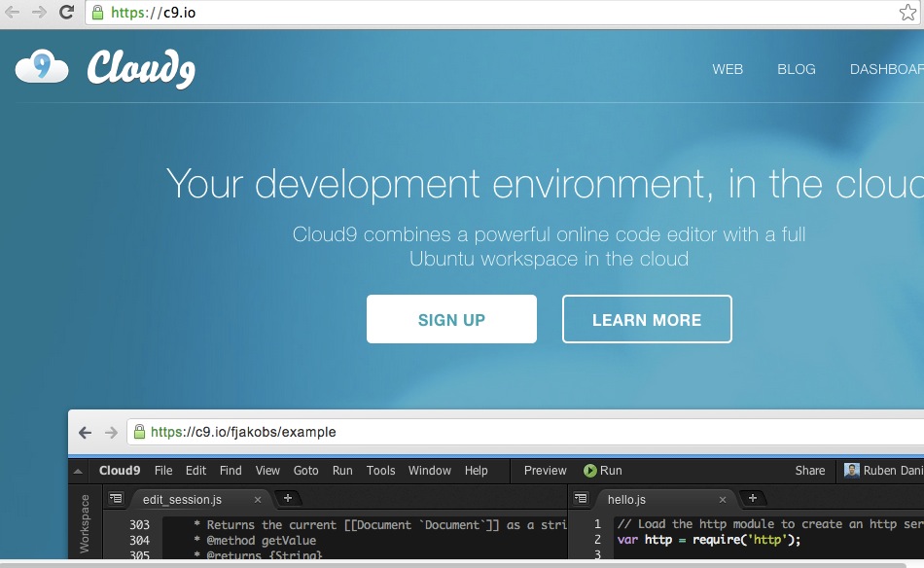Reload the c9.io page

66,12
